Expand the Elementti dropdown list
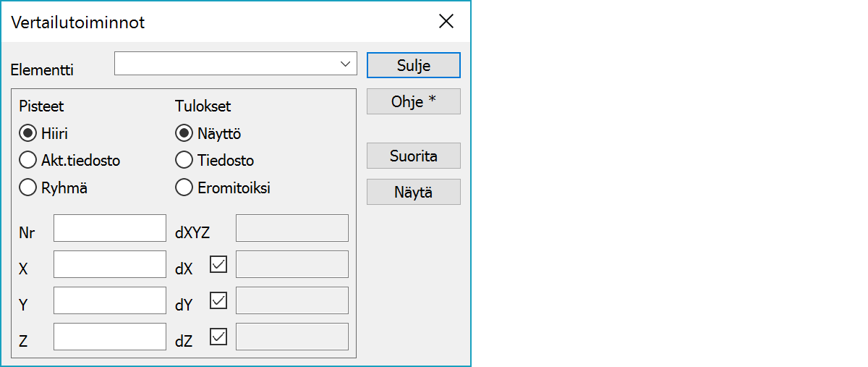This screenshot has width=868, height=367. 345,64
